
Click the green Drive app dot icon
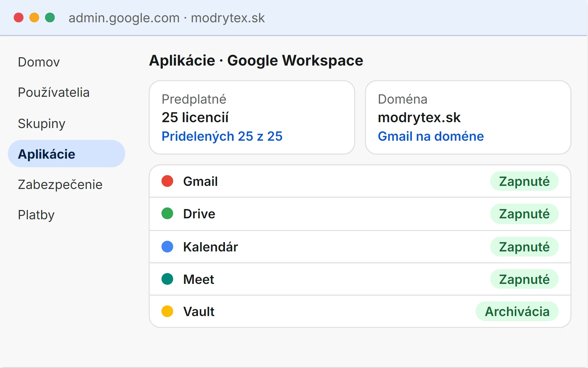tap(167, 213)
